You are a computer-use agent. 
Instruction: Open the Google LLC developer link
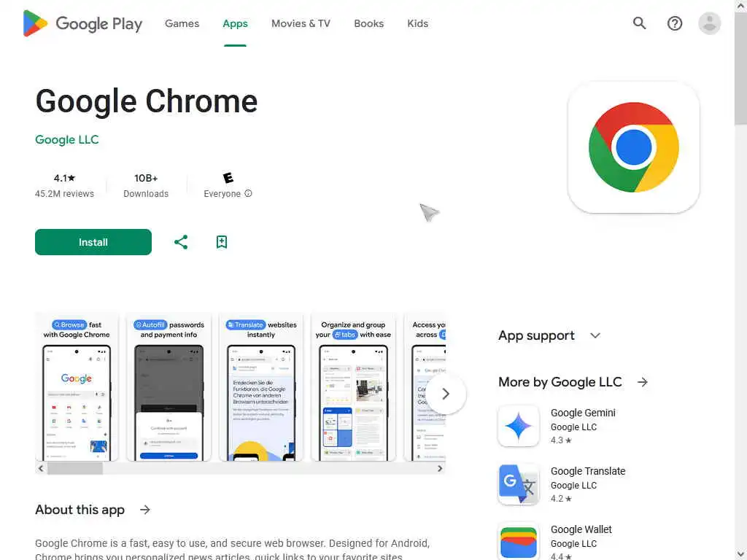click(x=66, y=139)
